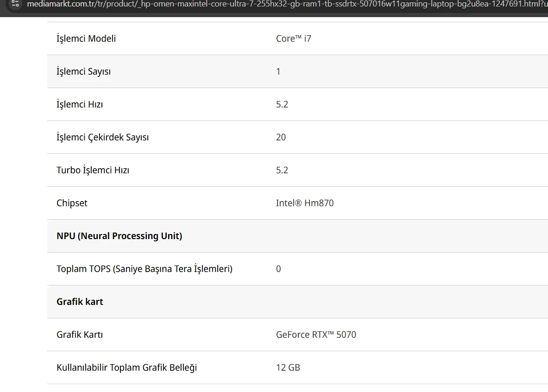Select the 'İşlemci Hızı' label
The image size is (548, 392).
coord(80,104)
